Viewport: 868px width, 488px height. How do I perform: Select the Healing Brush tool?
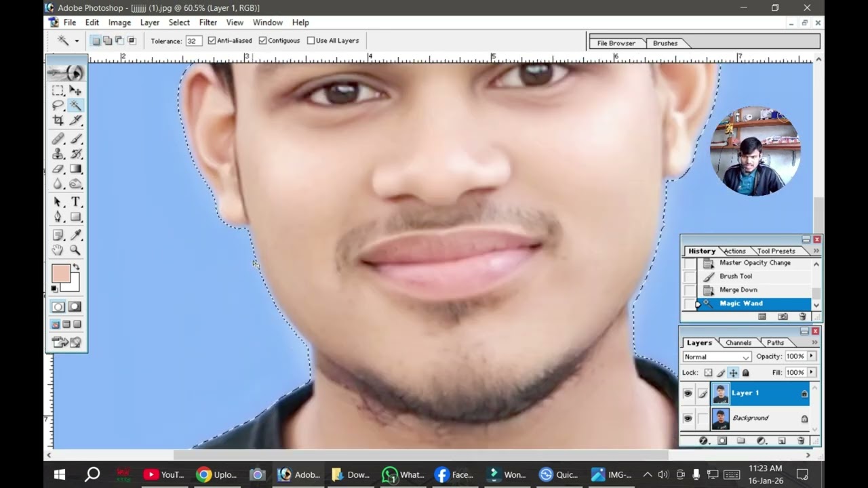(58, 139)
